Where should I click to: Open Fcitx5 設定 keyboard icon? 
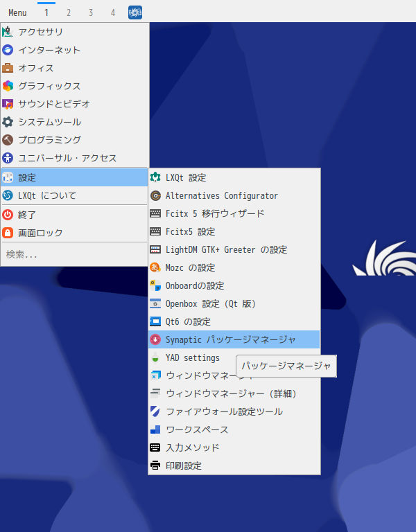coord(155,232)
